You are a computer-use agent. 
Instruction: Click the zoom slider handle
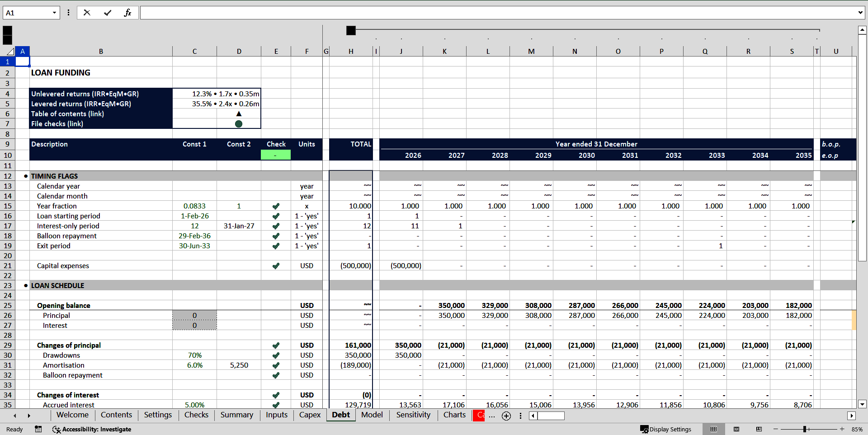coord(805,429)
